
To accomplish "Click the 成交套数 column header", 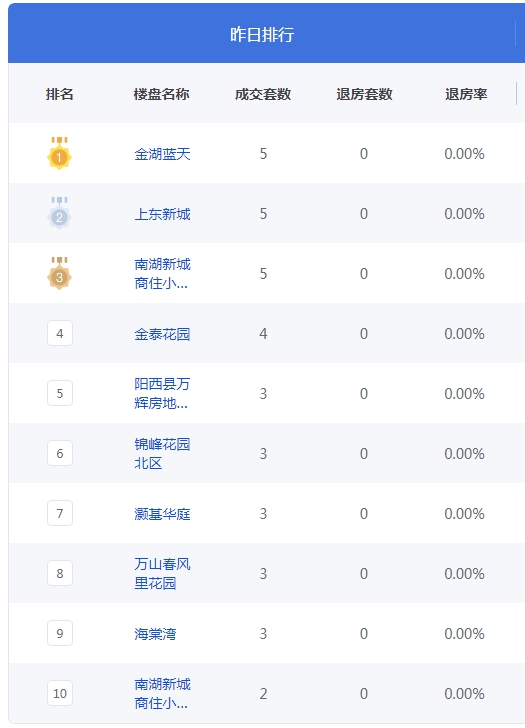I will pos(263,94).
